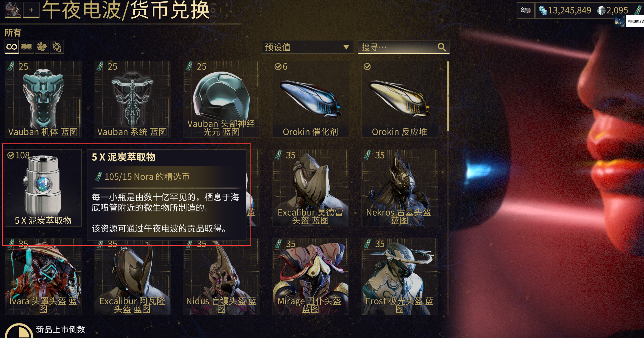
Task: Select the Orokin 反应堆 item
Action: pyautogui.click(x=400, y=99)
